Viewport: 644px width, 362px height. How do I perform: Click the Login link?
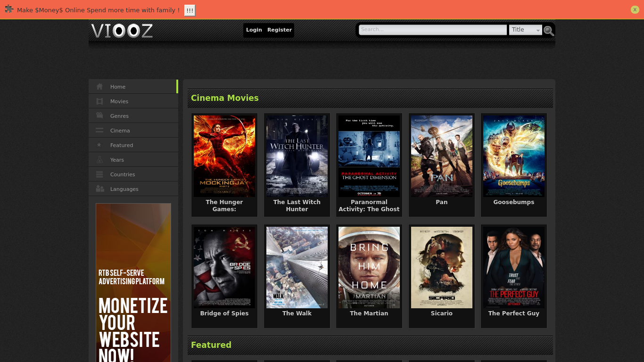254,30
